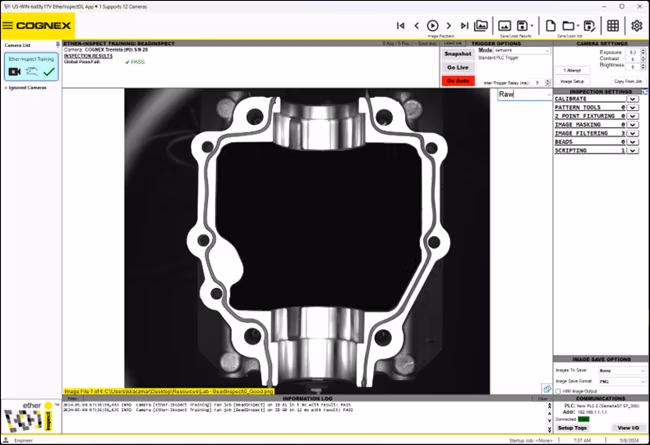Viewport: 650px width, 445px height.
Task: Open the grid view icon
Action: pyautogui.click(x=613, y=26)
